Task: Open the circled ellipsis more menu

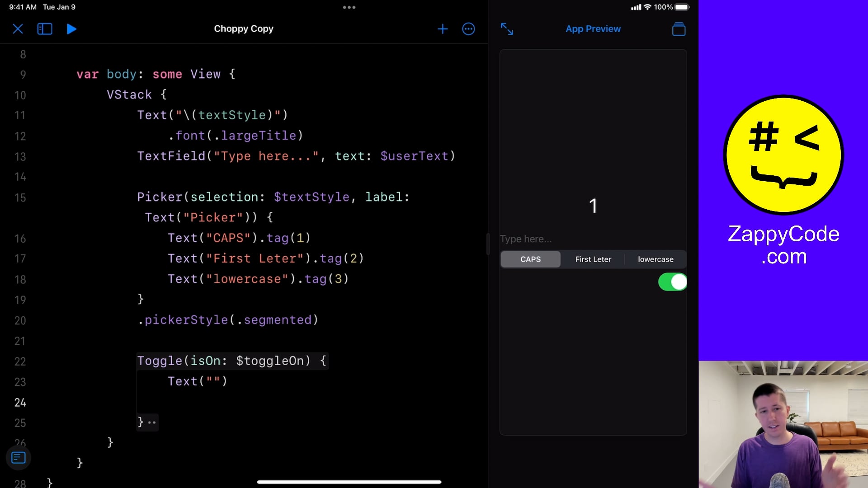Action: coord(468,29)
